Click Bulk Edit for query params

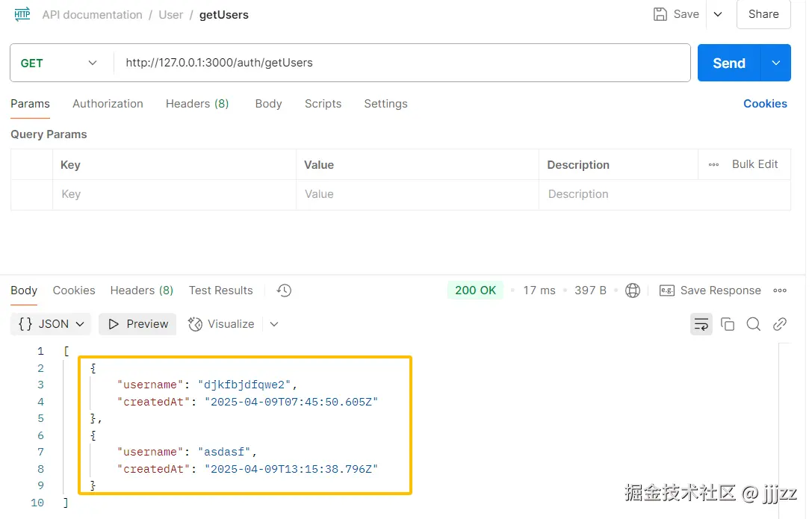pos(754,164)
